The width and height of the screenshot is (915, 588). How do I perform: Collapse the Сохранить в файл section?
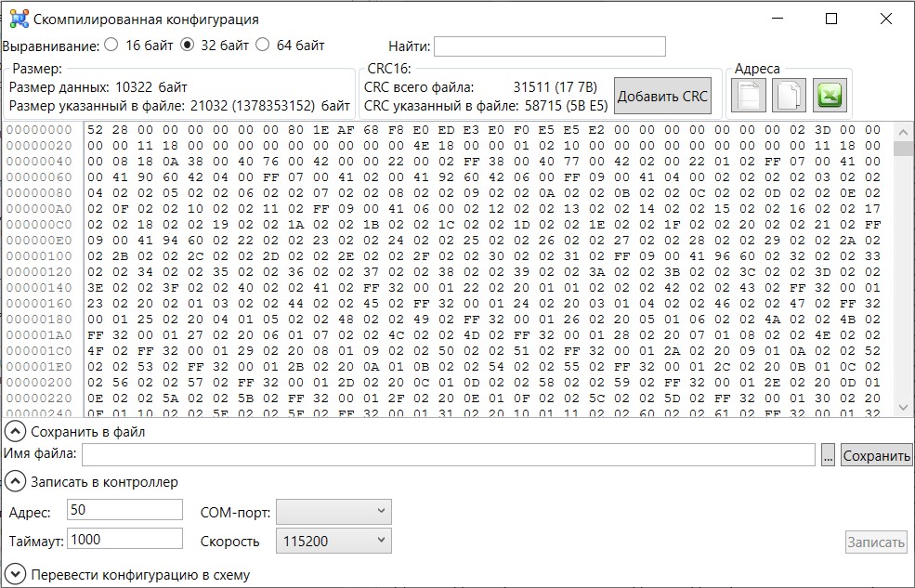tap(15, 431)
